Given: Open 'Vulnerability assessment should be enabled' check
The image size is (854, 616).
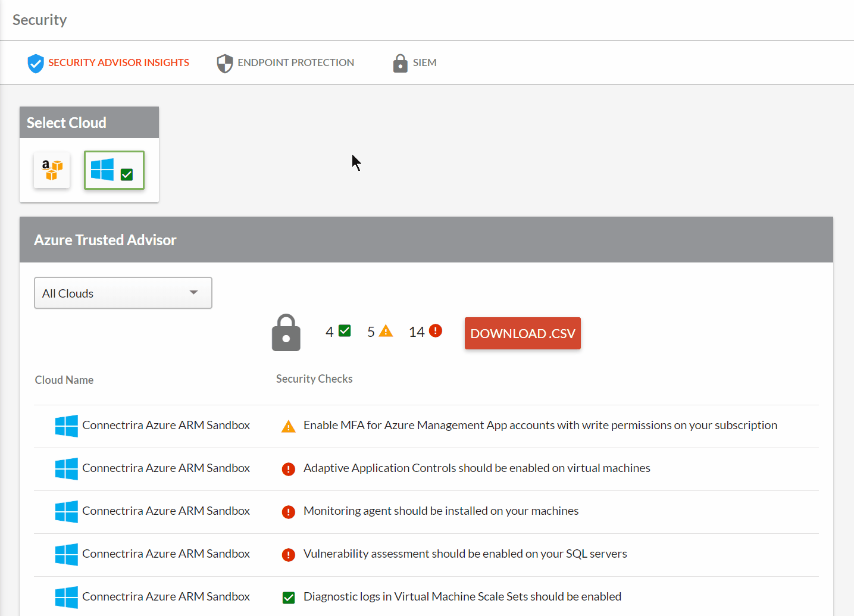Looking at the screenshot, I should [465, 554].
